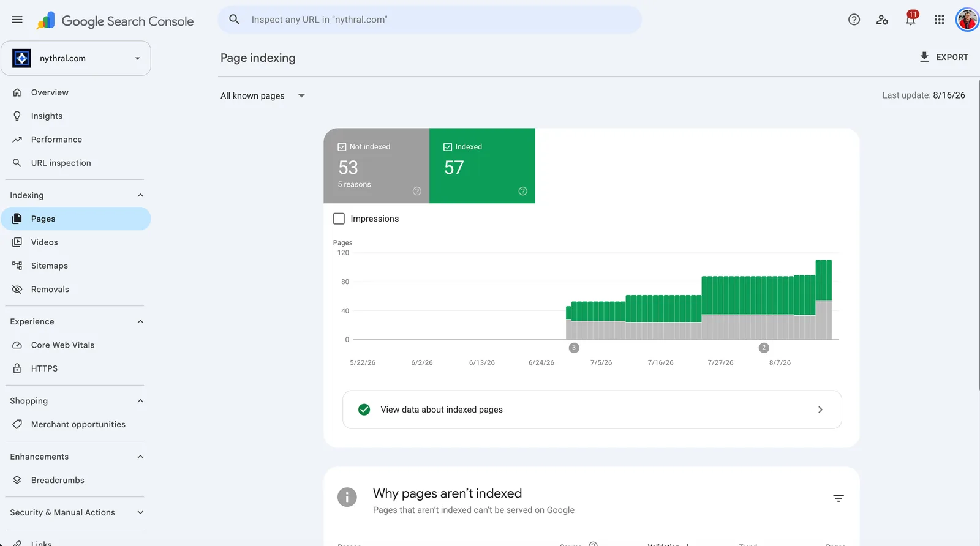Screen dimensions: 980x546
Task: Click the Overview home icon
Action: [17, 92]
